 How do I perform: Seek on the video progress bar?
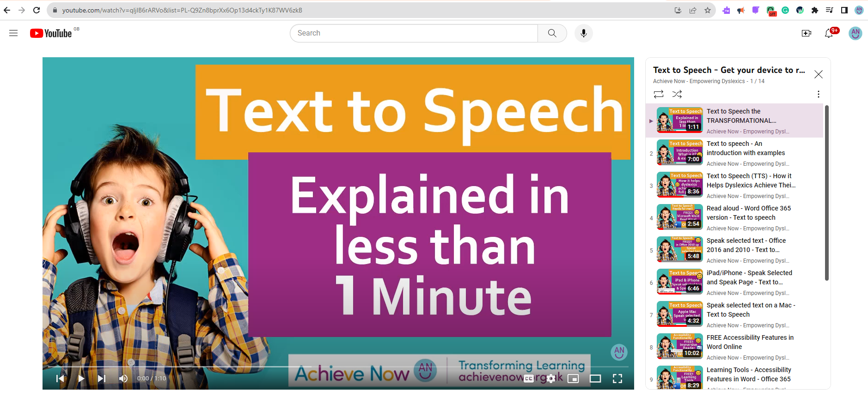[x=338, y=367]
